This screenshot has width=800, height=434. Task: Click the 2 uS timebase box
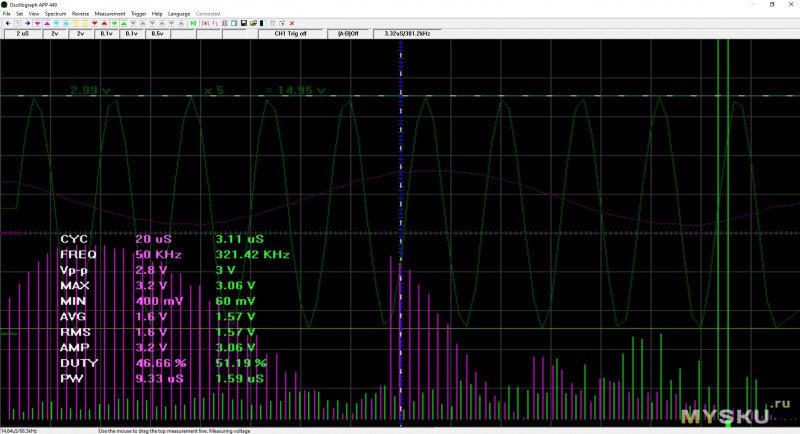tap(22, 33)
